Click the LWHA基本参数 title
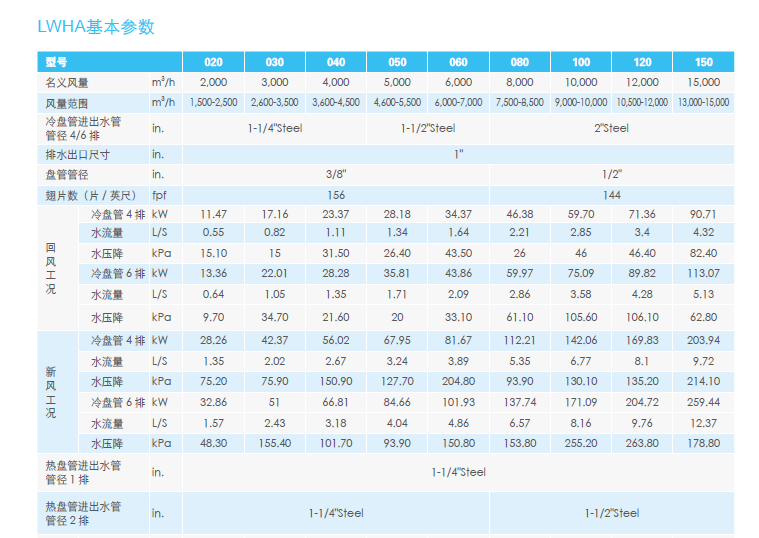Image resolution: width=759 pixels, height=538 pixels. point(96,27)
